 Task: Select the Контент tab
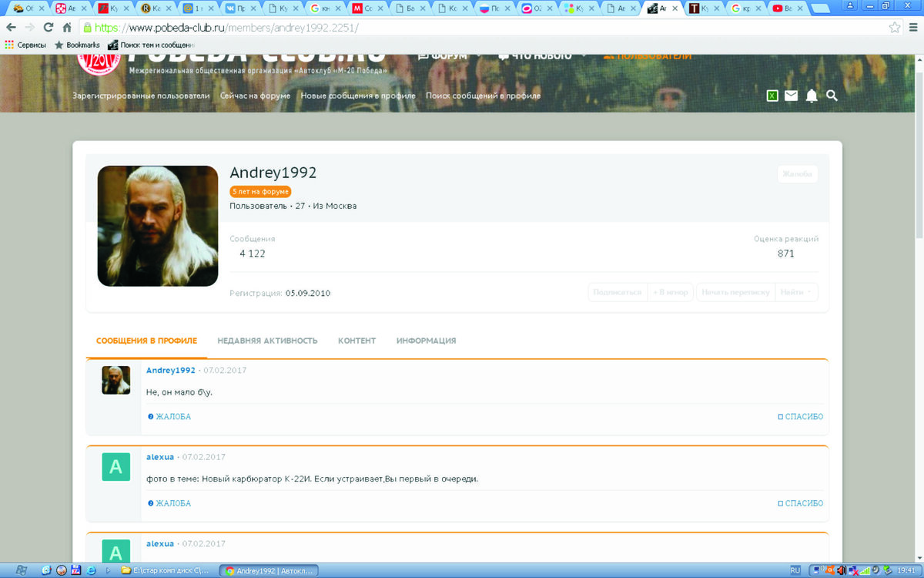[357, 341]
